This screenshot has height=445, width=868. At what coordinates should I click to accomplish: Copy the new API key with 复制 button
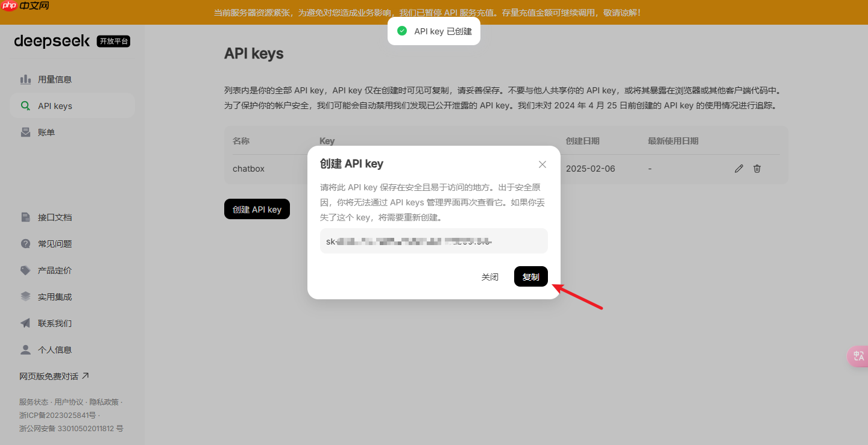pyautogui.click(x=530, y=276)
